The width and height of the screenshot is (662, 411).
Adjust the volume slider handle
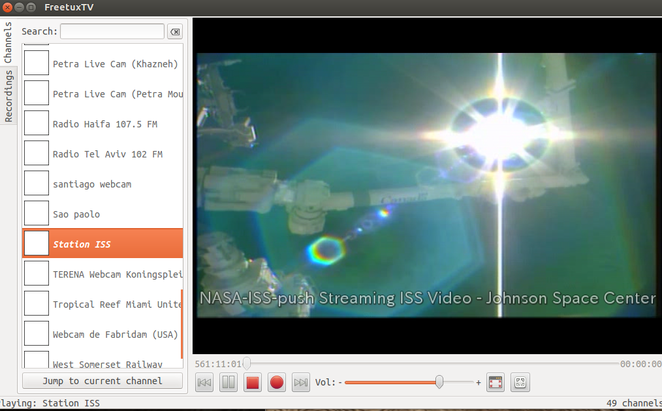(x=439, y=382)
